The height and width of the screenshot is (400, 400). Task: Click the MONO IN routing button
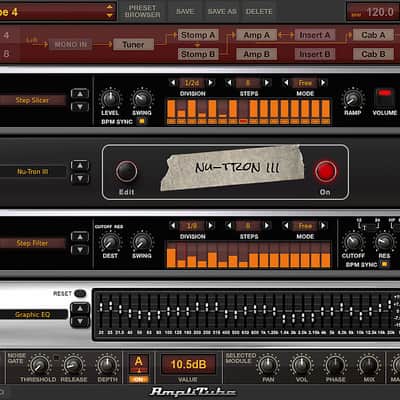(70, 44)
